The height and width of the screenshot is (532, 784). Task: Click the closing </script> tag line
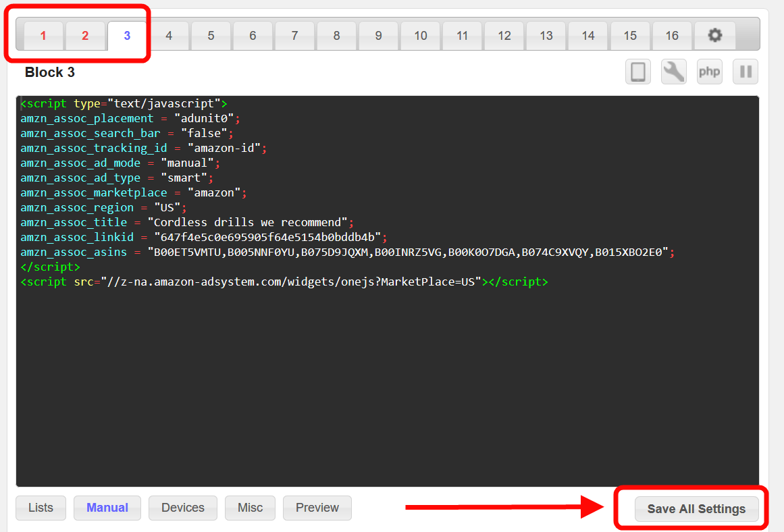(50, 267)
